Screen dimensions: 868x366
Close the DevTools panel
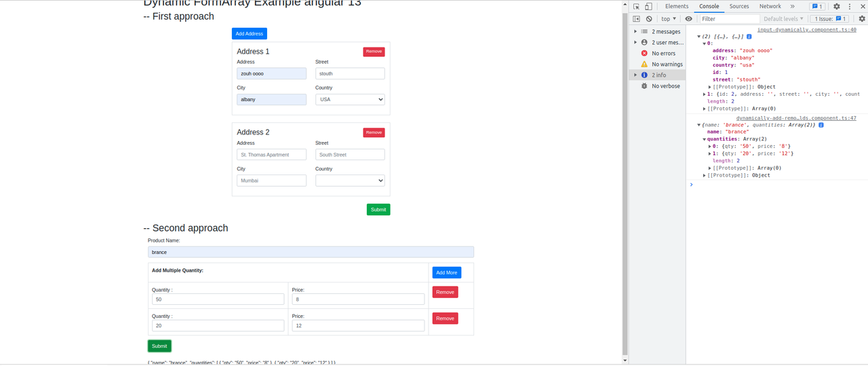(x=862, y=6)
